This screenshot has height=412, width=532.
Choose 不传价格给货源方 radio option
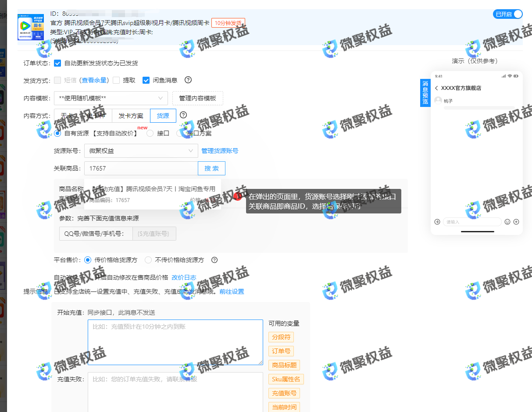click(x=148, y=260)
